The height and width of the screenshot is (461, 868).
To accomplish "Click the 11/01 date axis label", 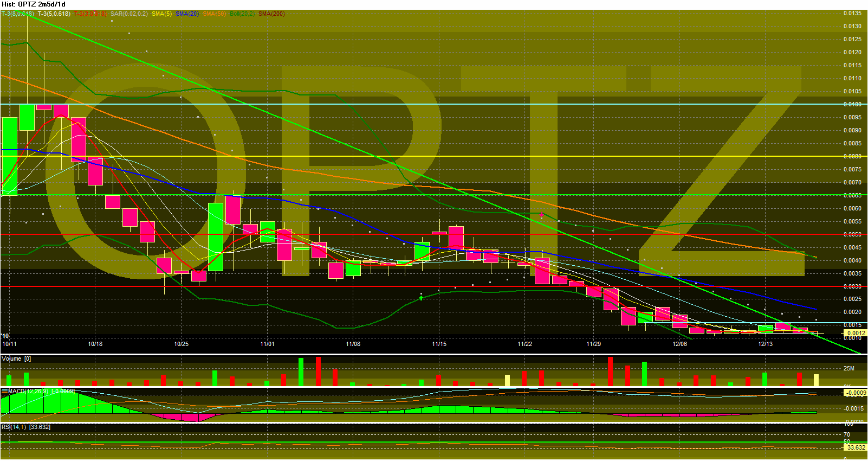I will coord(267,344).
